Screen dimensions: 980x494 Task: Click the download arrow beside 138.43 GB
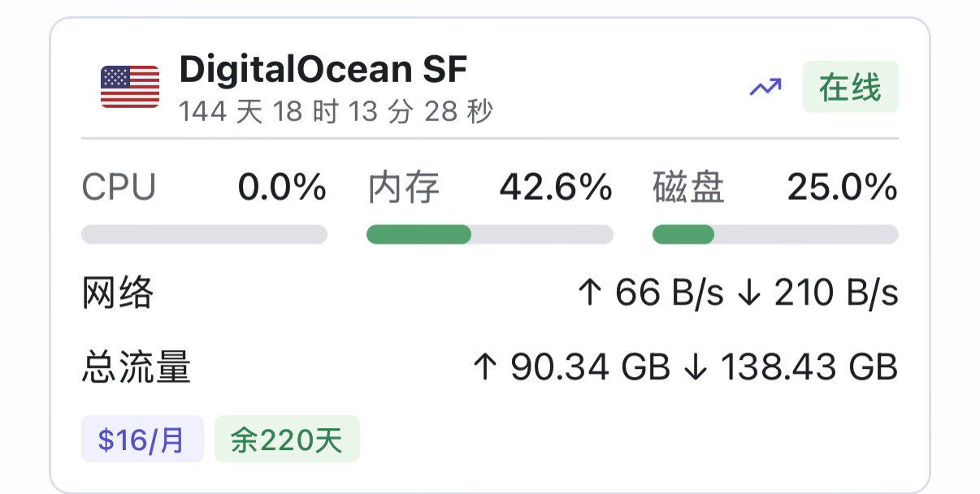click(x=696, y=367)
